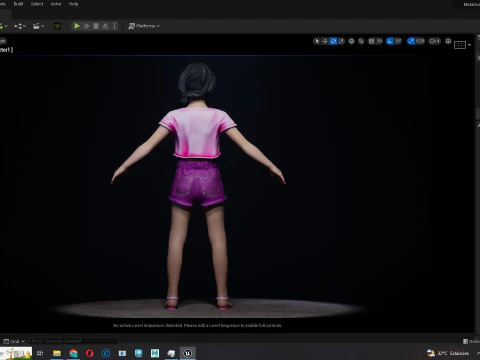Click the Enter Console Command input field

73,341
